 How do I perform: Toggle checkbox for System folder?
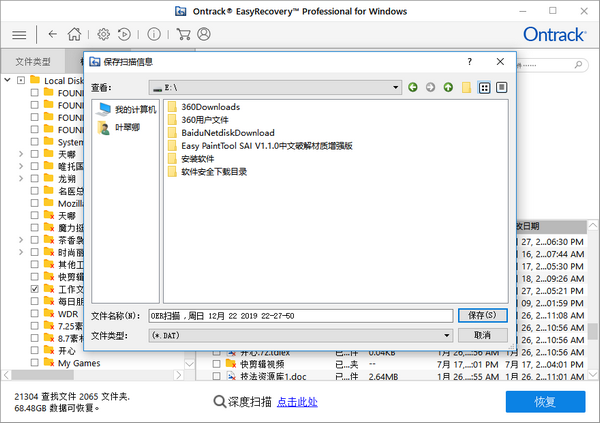click(34, 142)
